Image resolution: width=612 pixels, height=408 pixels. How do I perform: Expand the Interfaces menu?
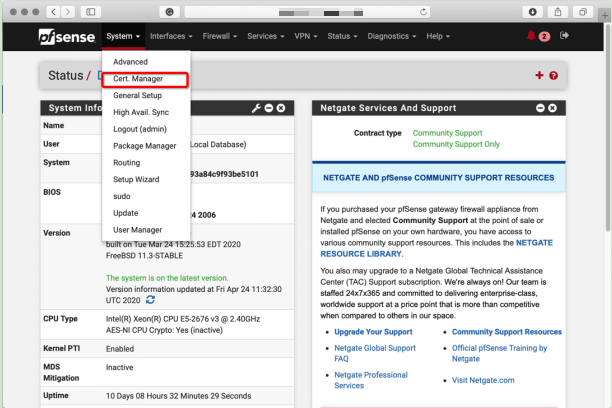coord(171,36)
